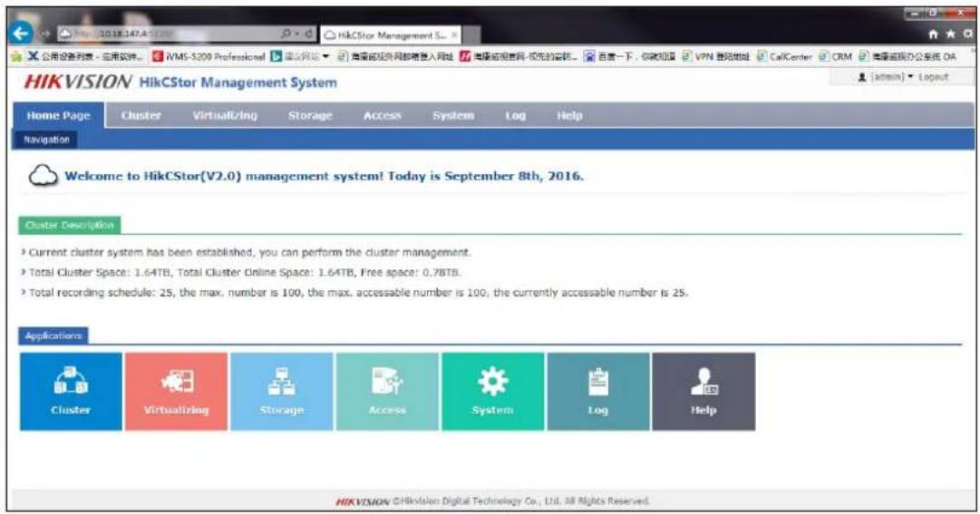Open the CRM bookmark
This screenshot has width=980, height=514.
click(x=836, y=56)
